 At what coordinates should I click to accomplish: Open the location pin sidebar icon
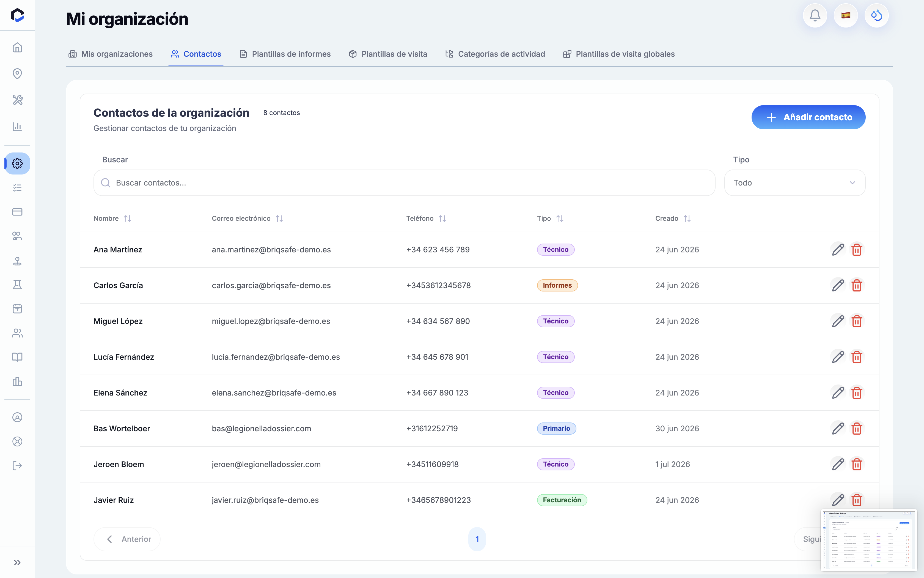pyautogui.click(x=17, y=73)
